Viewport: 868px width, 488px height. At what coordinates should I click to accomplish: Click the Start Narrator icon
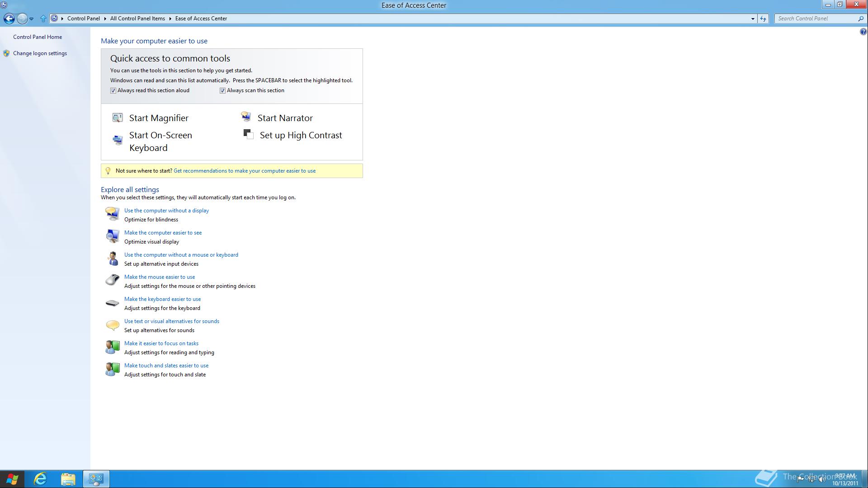(x=246, y=117)
